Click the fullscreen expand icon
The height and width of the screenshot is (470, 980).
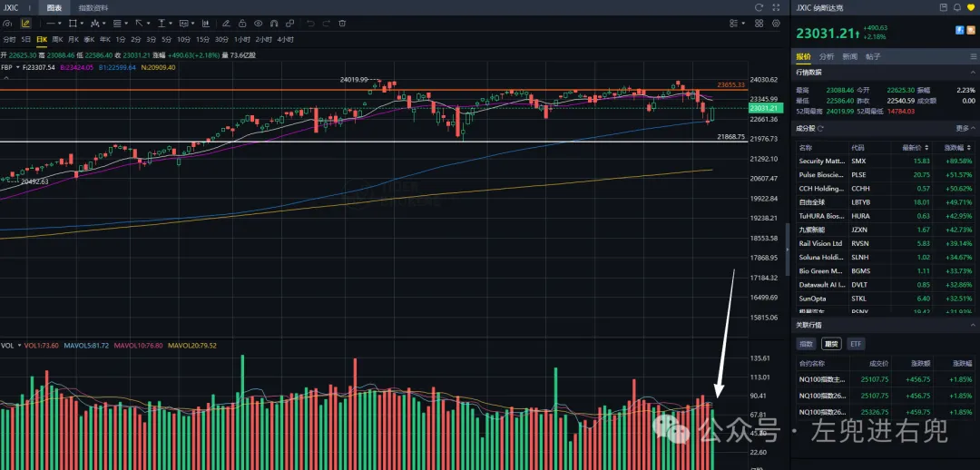click(776, 7)
